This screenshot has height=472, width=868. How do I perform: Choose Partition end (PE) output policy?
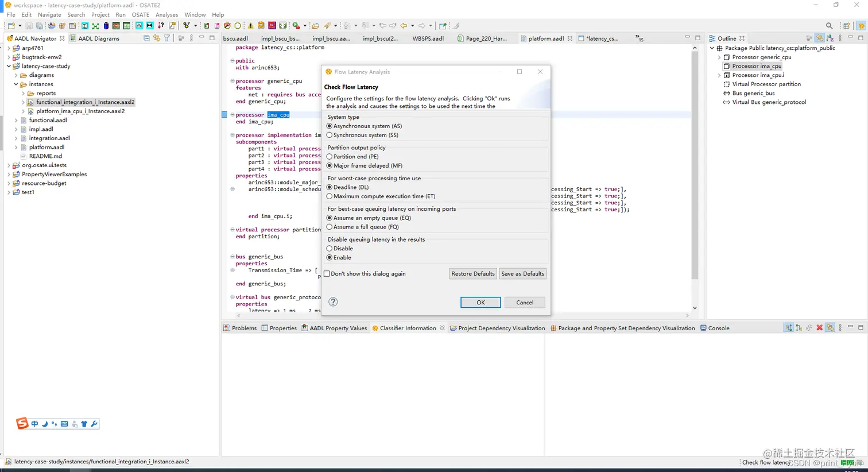(352, 156)
